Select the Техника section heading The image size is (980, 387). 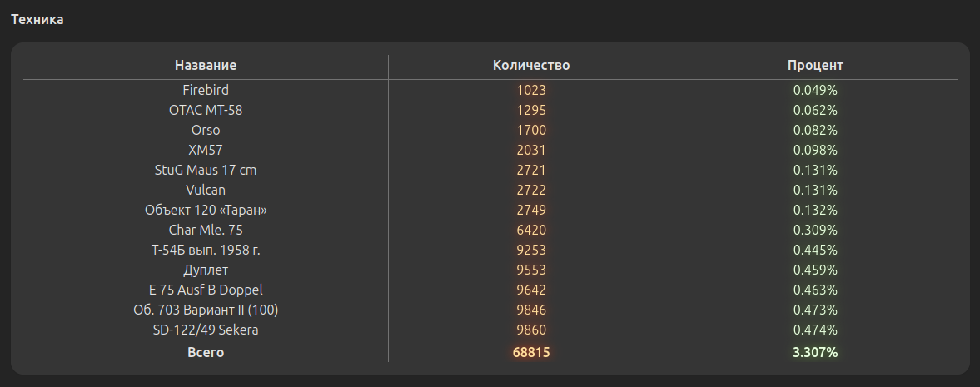pos(37,20)
